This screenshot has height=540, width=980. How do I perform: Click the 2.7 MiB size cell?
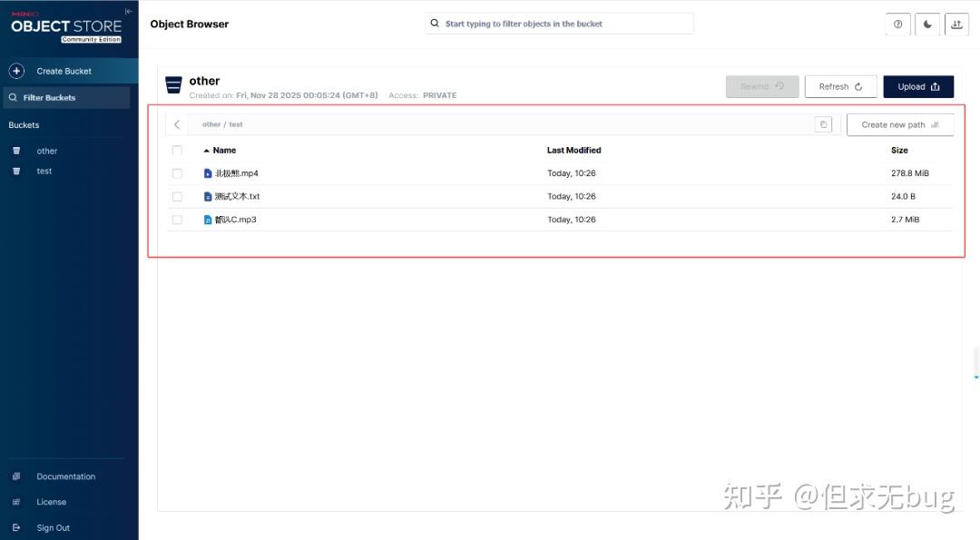pyautogui.click(x=905, y=220)
